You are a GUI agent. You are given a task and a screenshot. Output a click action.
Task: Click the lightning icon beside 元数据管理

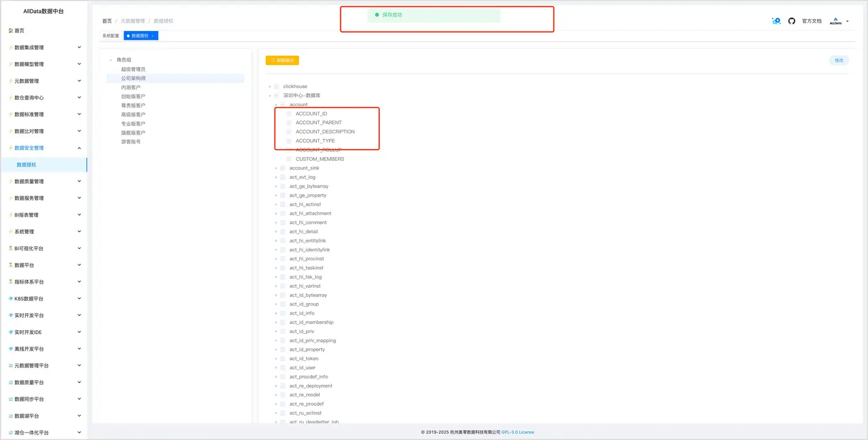11,81
